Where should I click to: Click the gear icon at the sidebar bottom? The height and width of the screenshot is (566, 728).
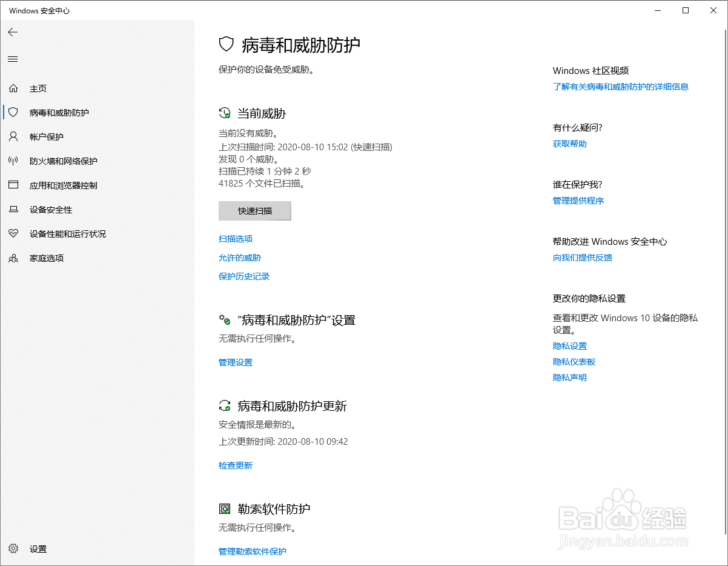click(13, 549)
